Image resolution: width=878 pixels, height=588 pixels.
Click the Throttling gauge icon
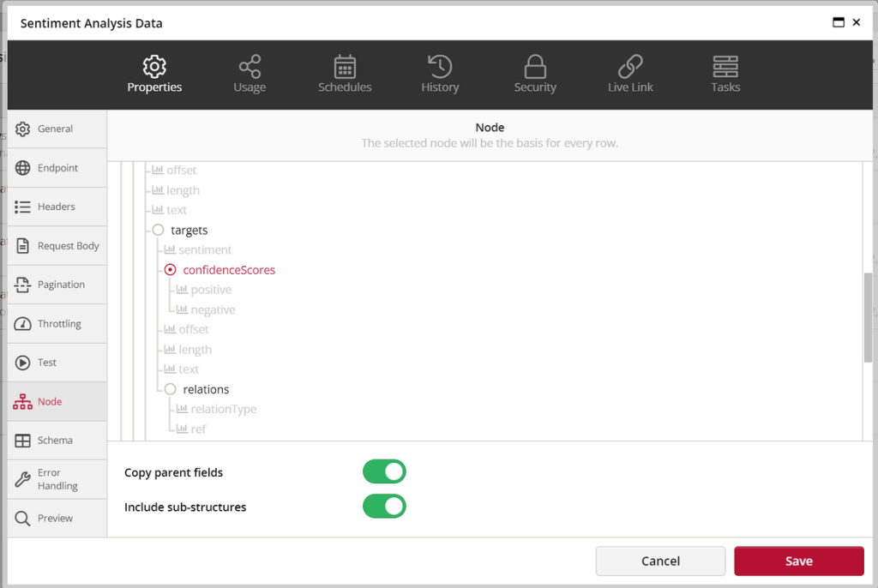click(x=22, y=324)
